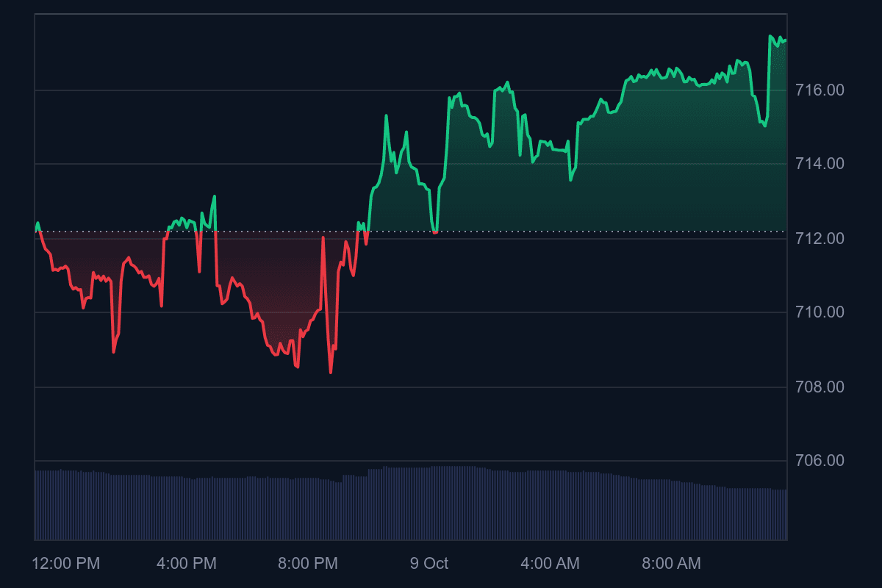Click the 8:00 PM time label
882x588 pixels.
pos(308,564)
